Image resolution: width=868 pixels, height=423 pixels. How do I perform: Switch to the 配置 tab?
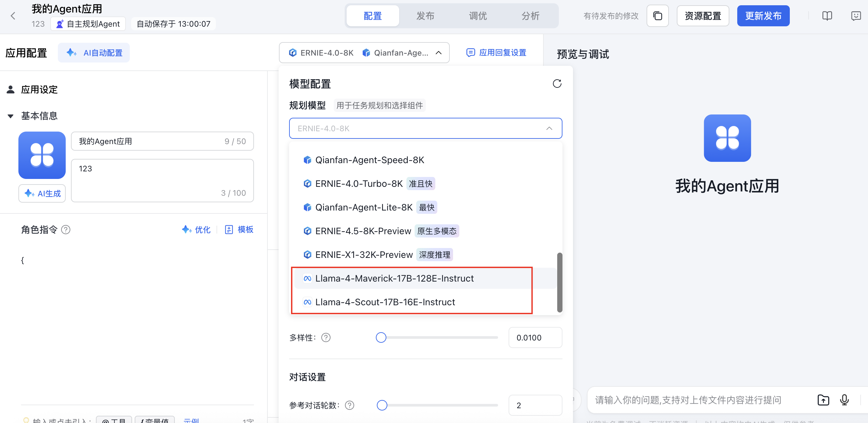pos(373,16)
